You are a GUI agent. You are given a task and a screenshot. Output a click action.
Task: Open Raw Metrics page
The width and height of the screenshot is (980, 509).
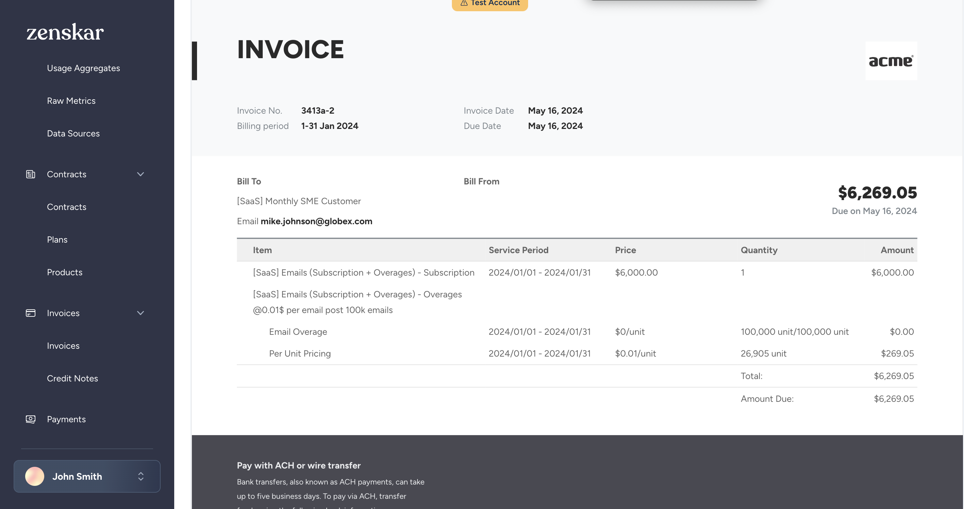coord(71,100)
